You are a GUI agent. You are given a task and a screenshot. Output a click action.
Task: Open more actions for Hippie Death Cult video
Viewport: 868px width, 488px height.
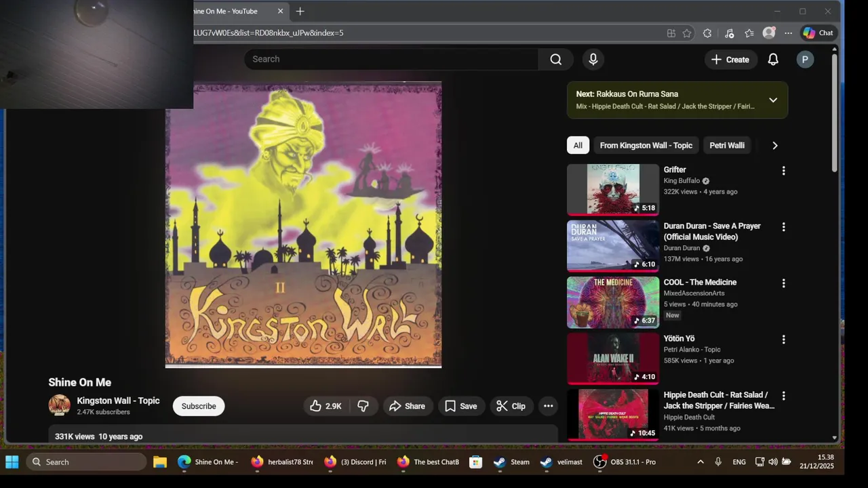[x=783, y=396]
